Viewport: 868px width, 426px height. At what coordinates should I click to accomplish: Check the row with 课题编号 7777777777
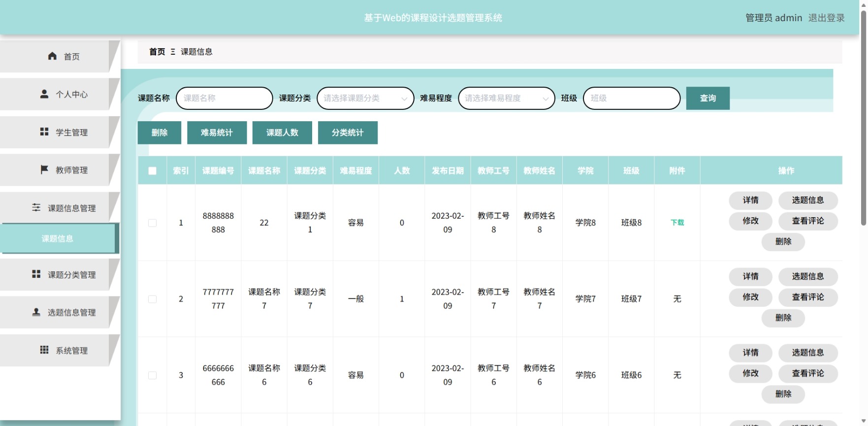click(x=153, y=299)
